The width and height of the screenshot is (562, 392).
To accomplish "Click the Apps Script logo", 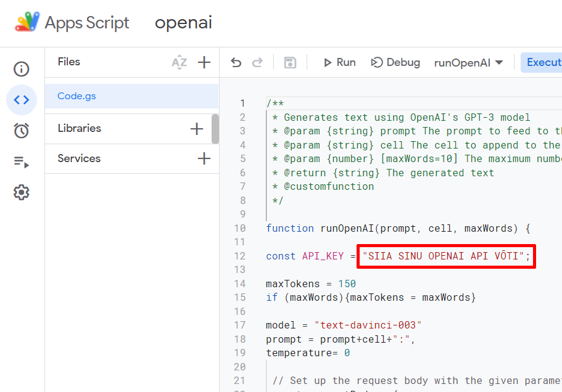I will click(x=27, y=22).
